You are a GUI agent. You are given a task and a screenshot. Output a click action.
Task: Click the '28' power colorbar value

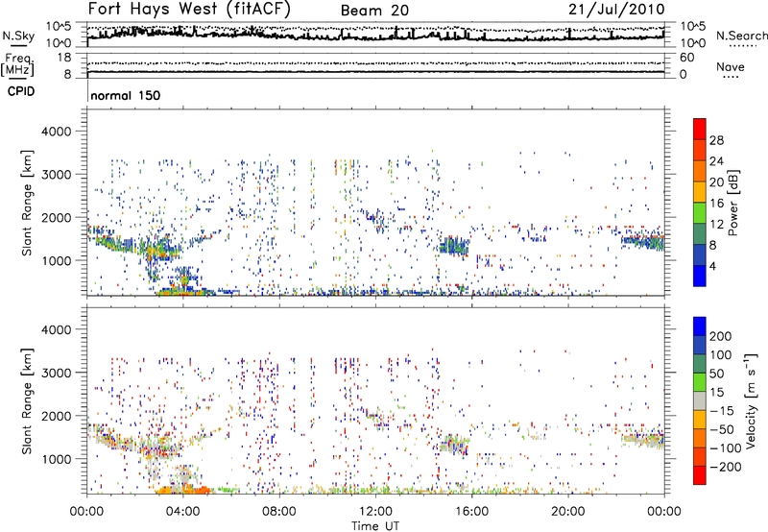point(716,140)
